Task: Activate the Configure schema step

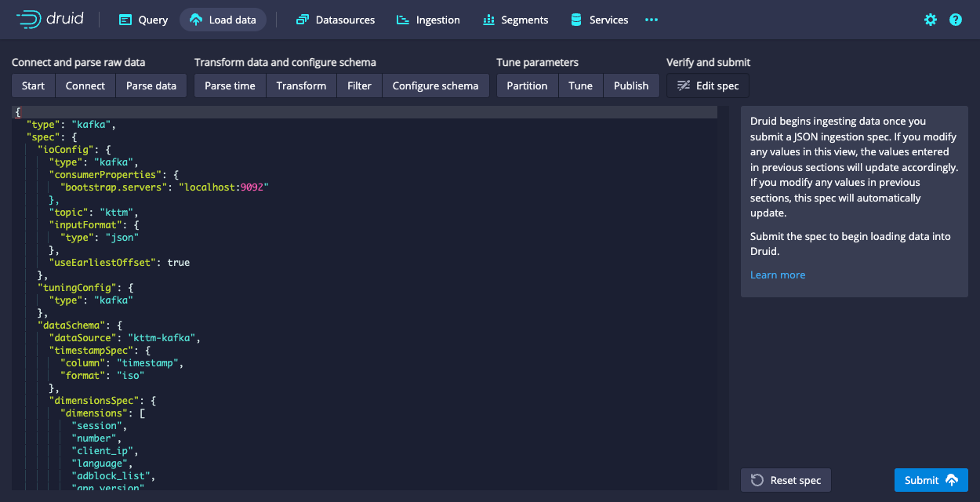Action: pos(435,85)
